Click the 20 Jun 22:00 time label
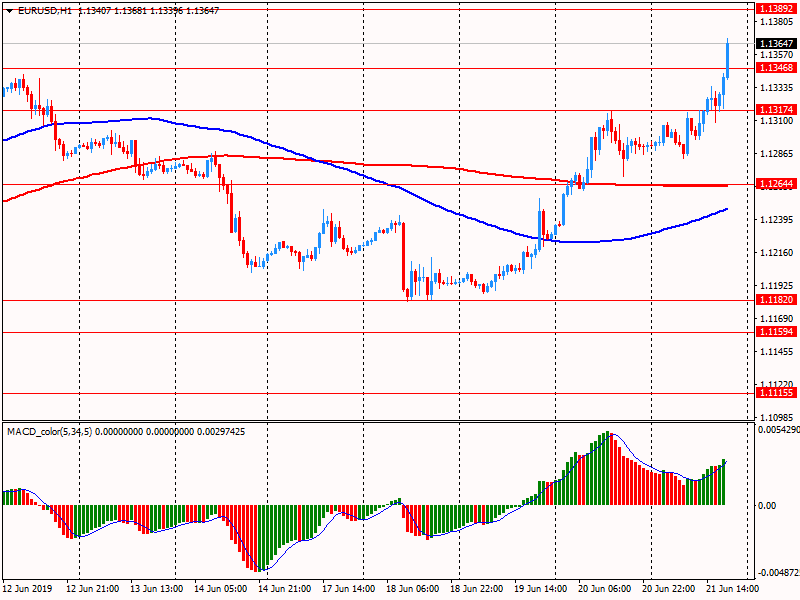The width and height of the screenshot is (800, 600). [x=668, y=588]
